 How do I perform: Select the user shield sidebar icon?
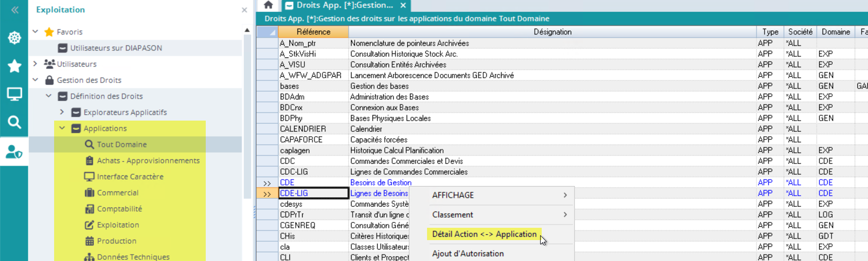pos(14,152)
